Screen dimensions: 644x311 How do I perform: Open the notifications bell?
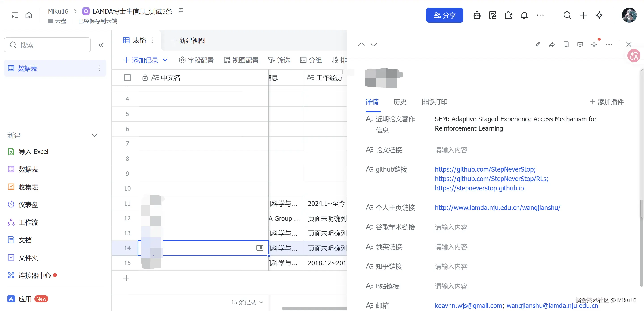tap(524, 15)
